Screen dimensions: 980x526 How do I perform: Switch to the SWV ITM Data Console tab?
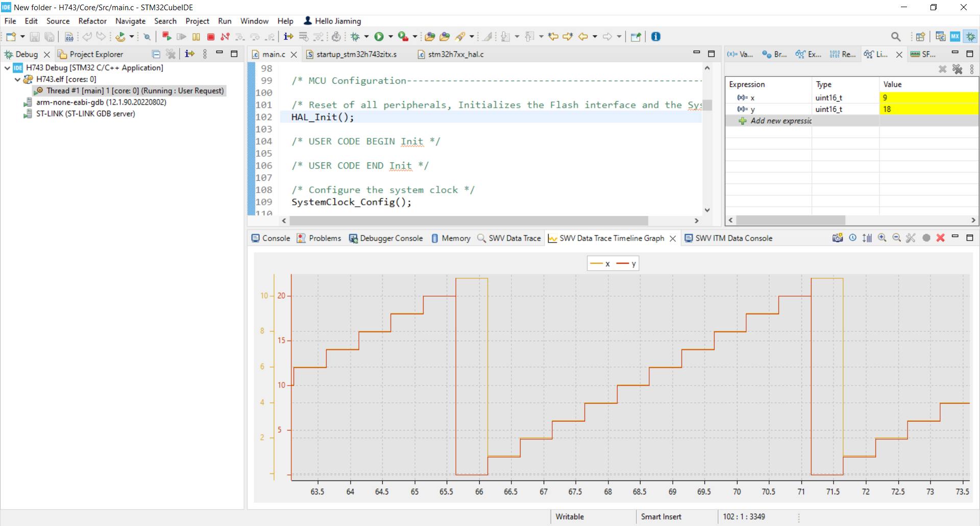(x=733, y=238)
